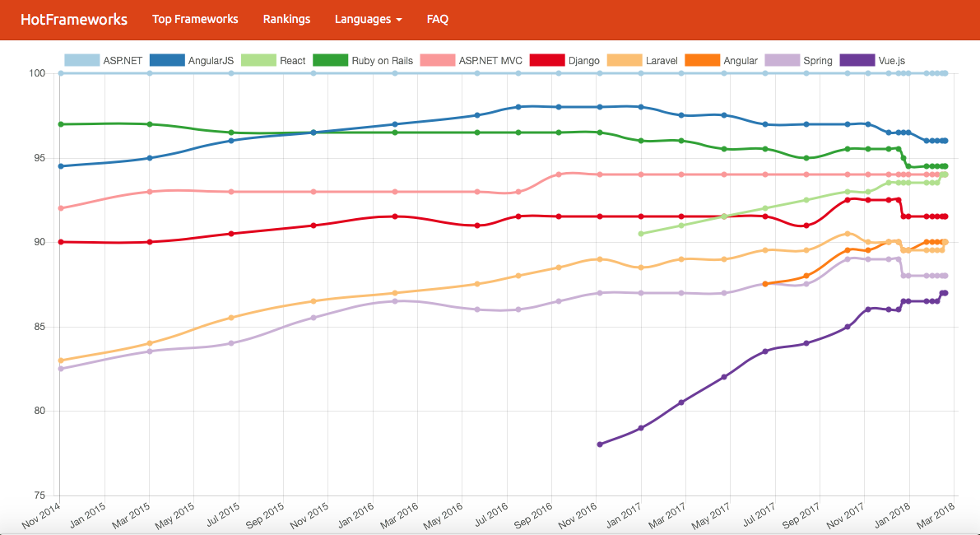Image resolution: width=980 pixels, height=535 pixels.
Task: Click the Laravel legend color swatch
Action: pos(625,61)
